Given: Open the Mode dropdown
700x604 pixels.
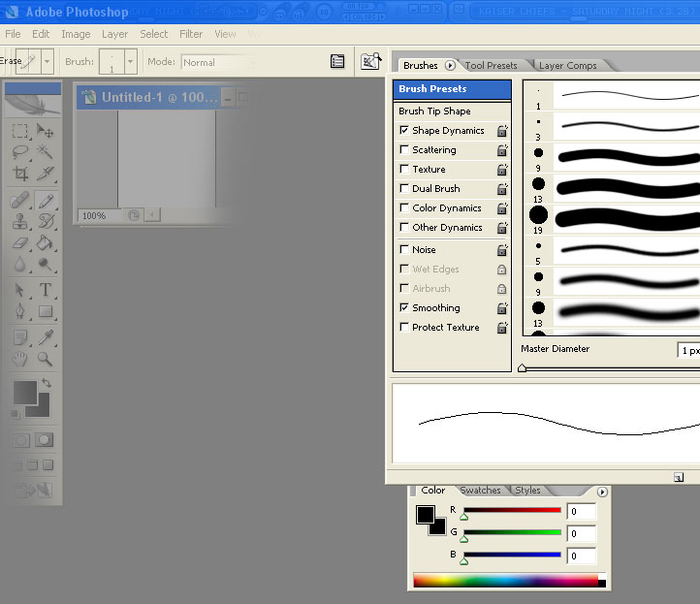Looking at the screenshot, I should [x=219, y=62].
